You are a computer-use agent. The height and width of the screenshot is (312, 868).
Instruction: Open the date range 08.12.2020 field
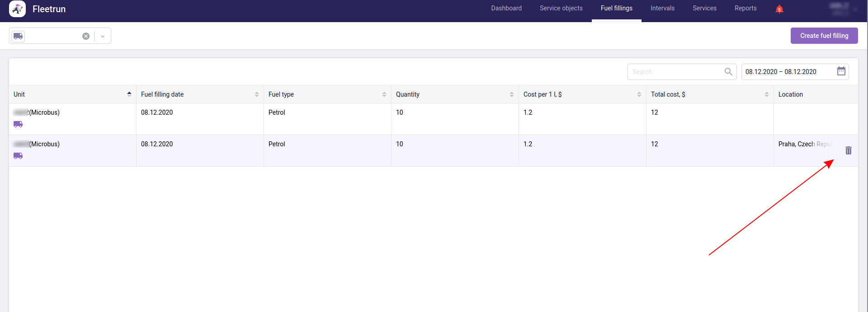(x=787, y=72)
